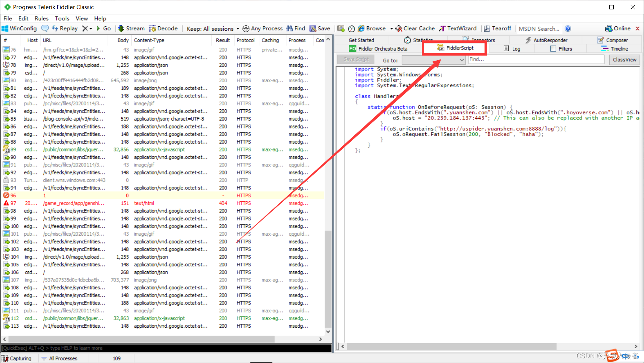Open the Tools menu
Image resolution: width=644 pixels, height=363 pixels.
pos(62,18)
